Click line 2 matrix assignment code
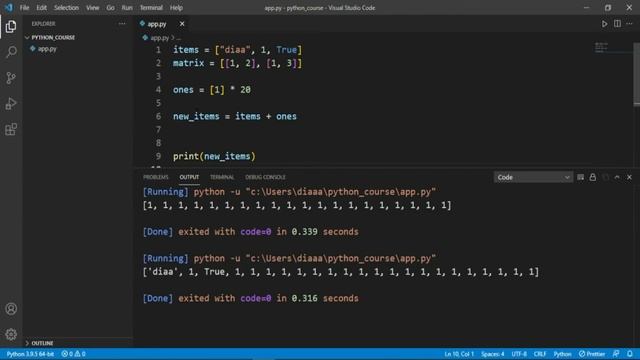 pyautogui.click(x=237, y=63)
